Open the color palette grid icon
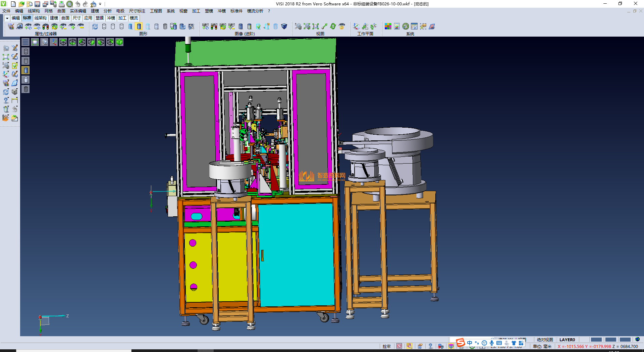This screenshot has width=644, height=352. (388, 26)
